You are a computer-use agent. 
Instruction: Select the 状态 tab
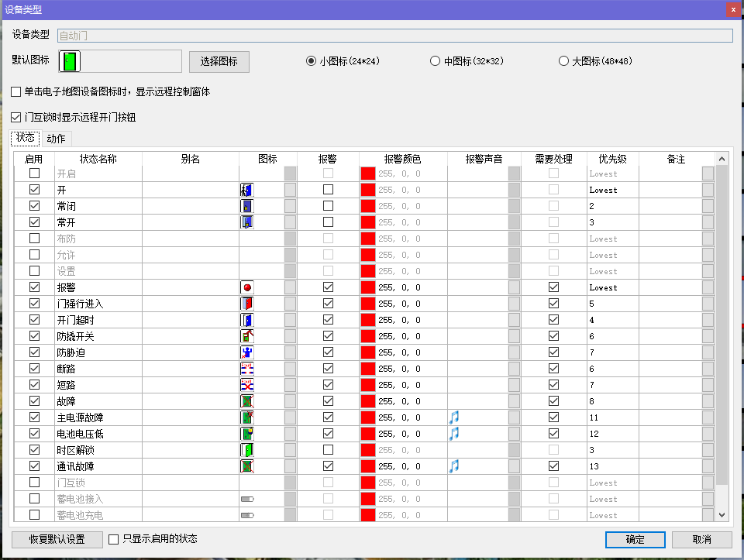tap(25, 138)
